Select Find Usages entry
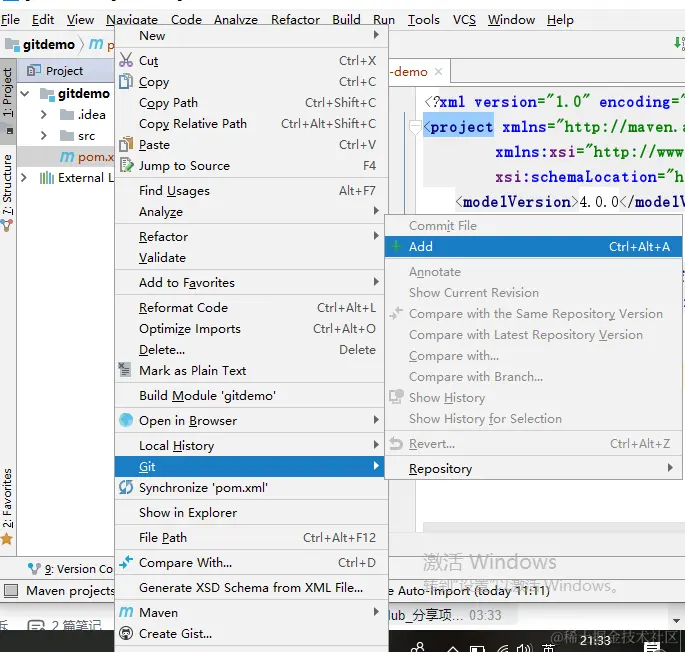685x652 pixels. click(252, 191)
